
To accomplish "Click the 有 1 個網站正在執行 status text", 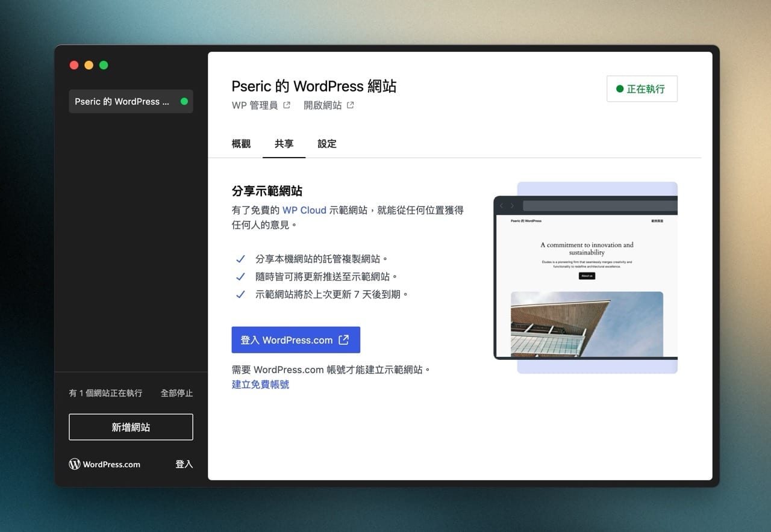I will [105, 393].
